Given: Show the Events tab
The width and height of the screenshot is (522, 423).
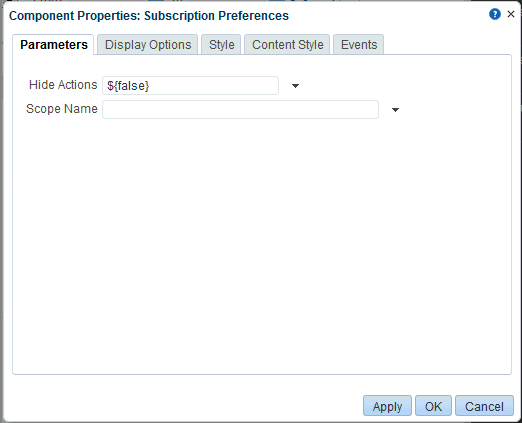Looking at the screenshot, I should (359, 45).
